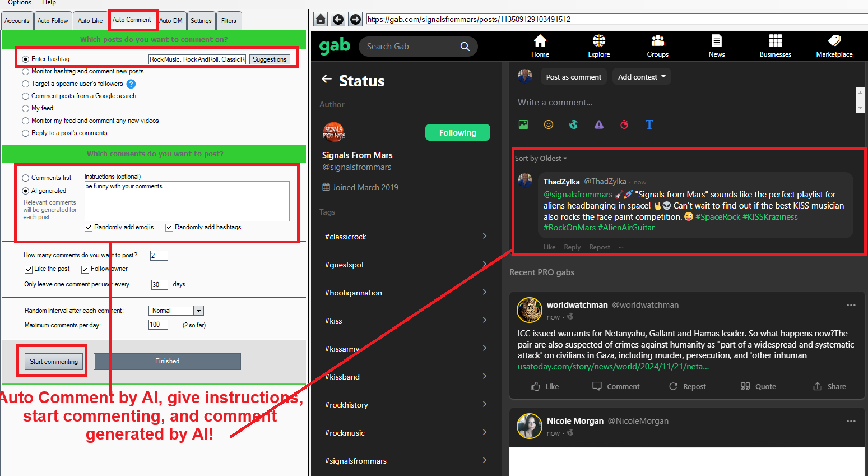
Task: Click the Gab logo
Action: (x=335, y=46)
